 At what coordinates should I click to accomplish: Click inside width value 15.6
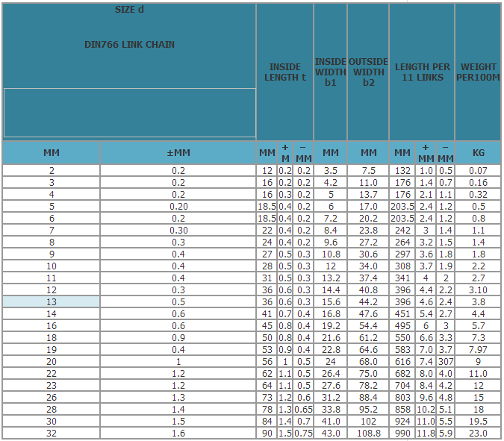tap(331, 301)
